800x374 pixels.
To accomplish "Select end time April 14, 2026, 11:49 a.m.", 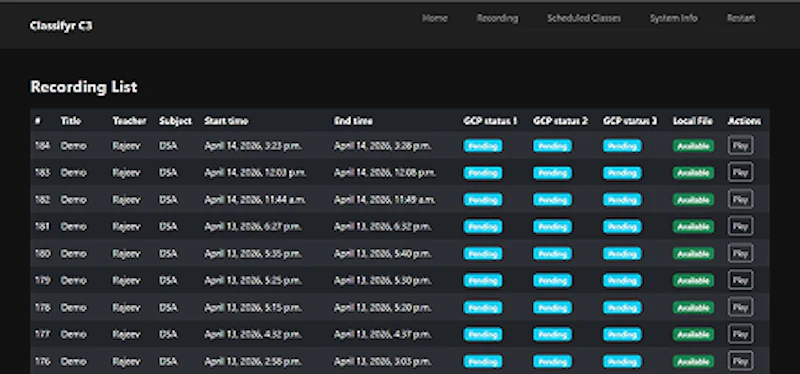I will pos(385,200).
